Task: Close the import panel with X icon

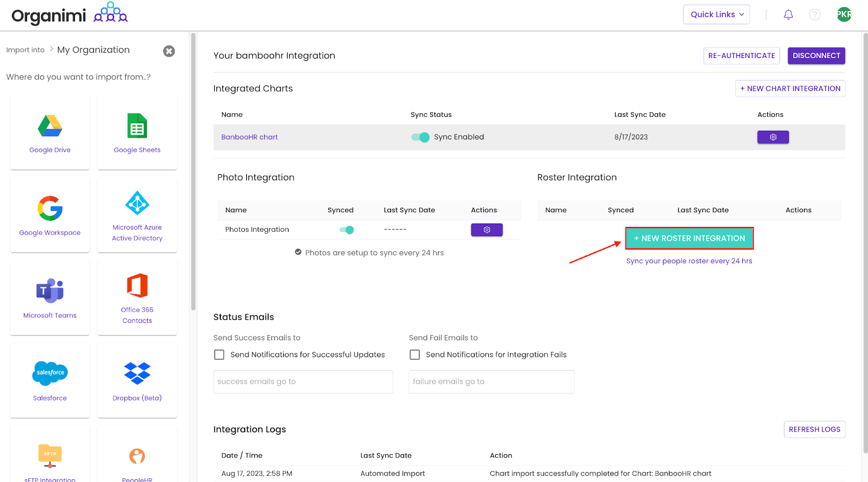Action: 169,51
